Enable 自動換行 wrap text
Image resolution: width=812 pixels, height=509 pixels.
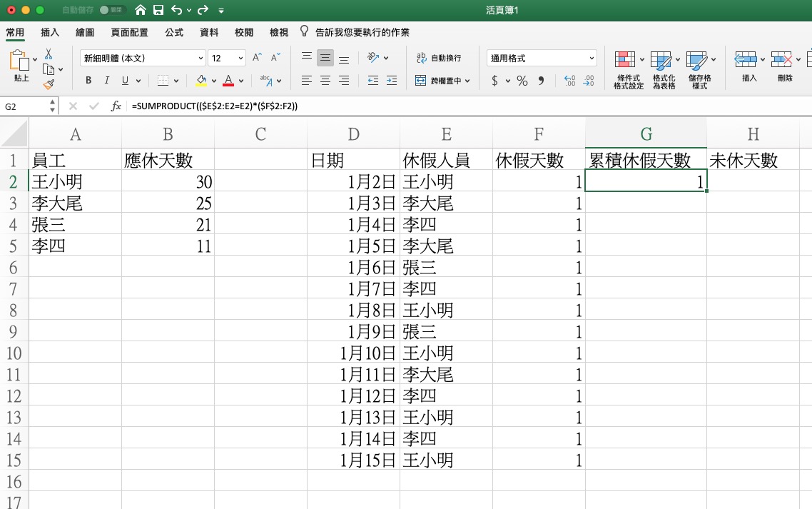tap(439, 58)
